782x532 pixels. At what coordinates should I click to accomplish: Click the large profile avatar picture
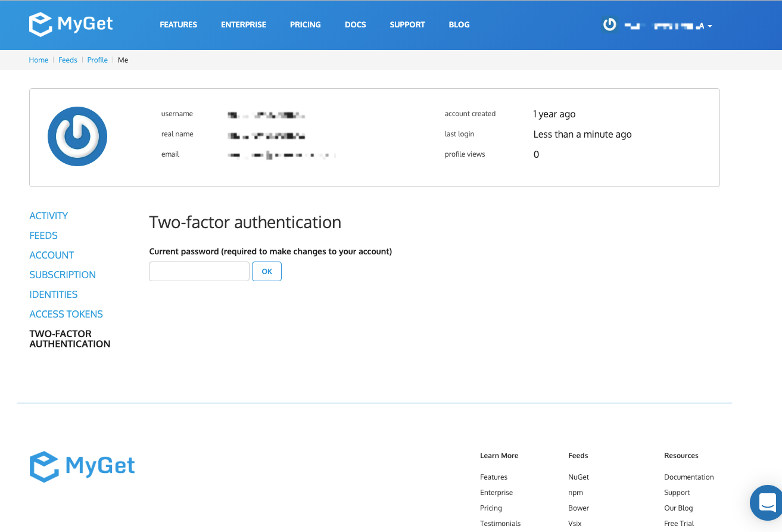pyautogui.click(x=77, y=136)
